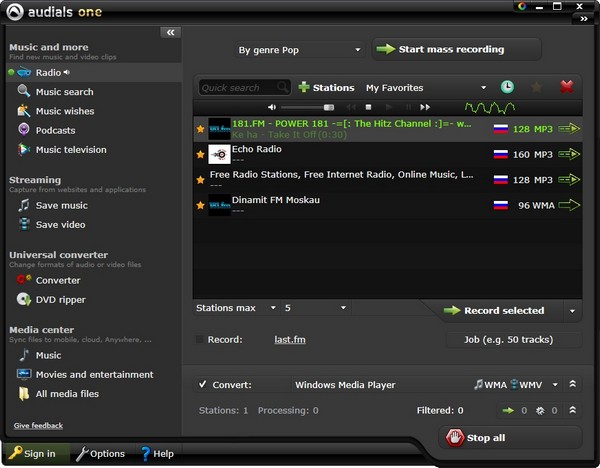Click the green arrow counter in status
Image resolution: width=600 pixels, height=468 pixels.
pos(508,411)
